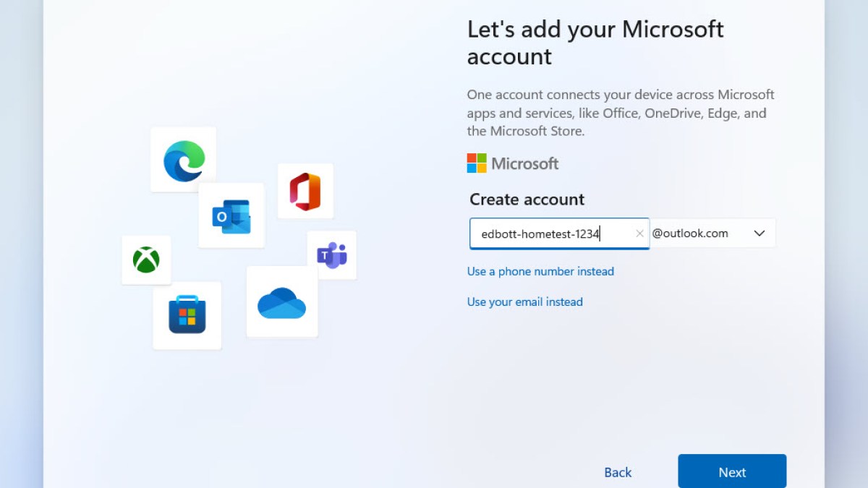Click the Microsoft Teams icon tile
The width and height of the screenshot is (868, 488).
(332, 255)
